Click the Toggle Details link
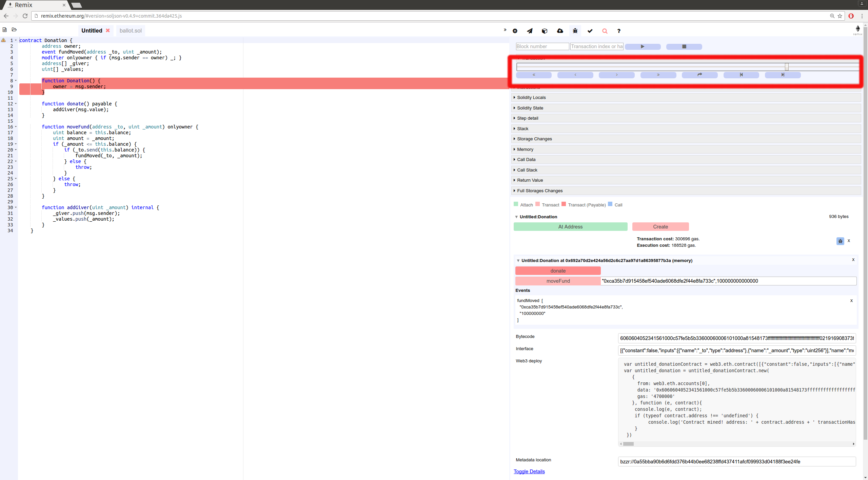The height and width of the screenshot is (480, 868). (x=529, y=472)
